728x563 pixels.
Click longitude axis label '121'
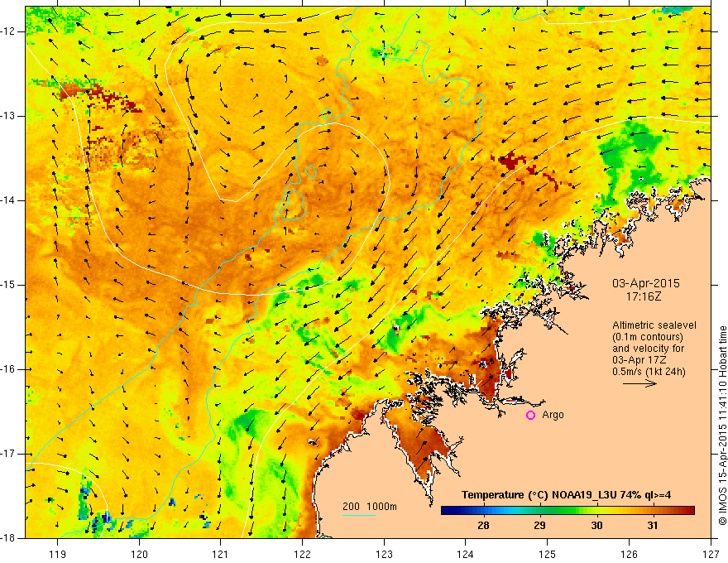tap(221, 554)
